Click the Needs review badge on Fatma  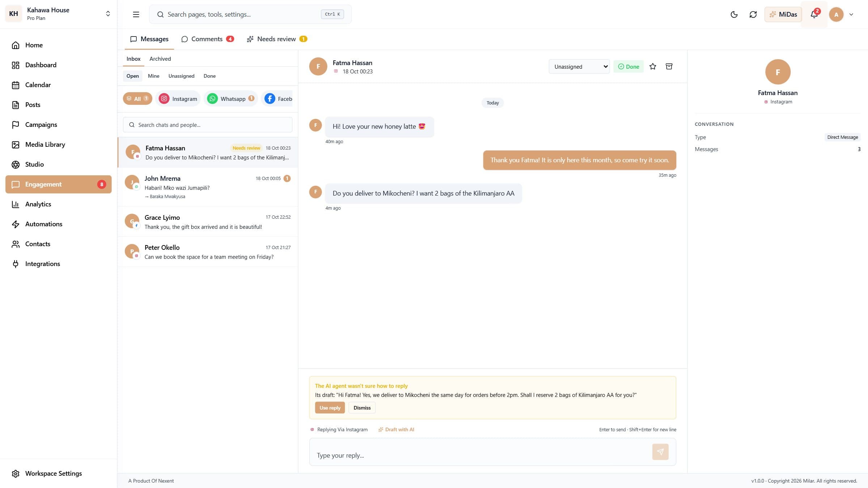[246, 148]
